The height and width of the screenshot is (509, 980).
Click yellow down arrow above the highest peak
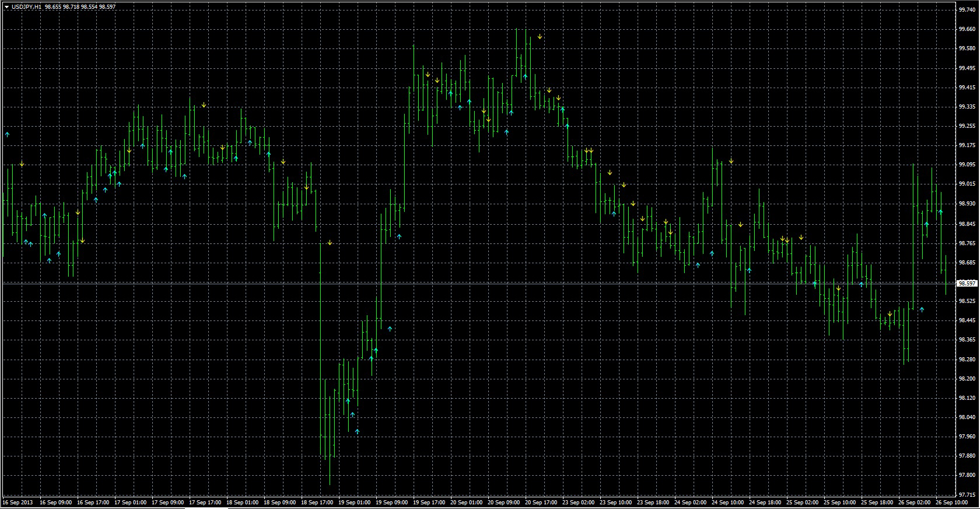click(x=540, y=37)
